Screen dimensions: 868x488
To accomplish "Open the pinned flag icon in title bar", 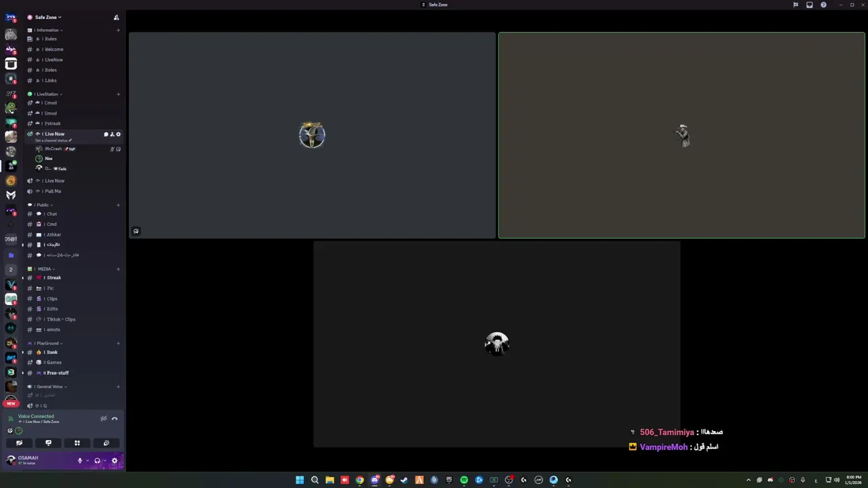I will 795,5.
